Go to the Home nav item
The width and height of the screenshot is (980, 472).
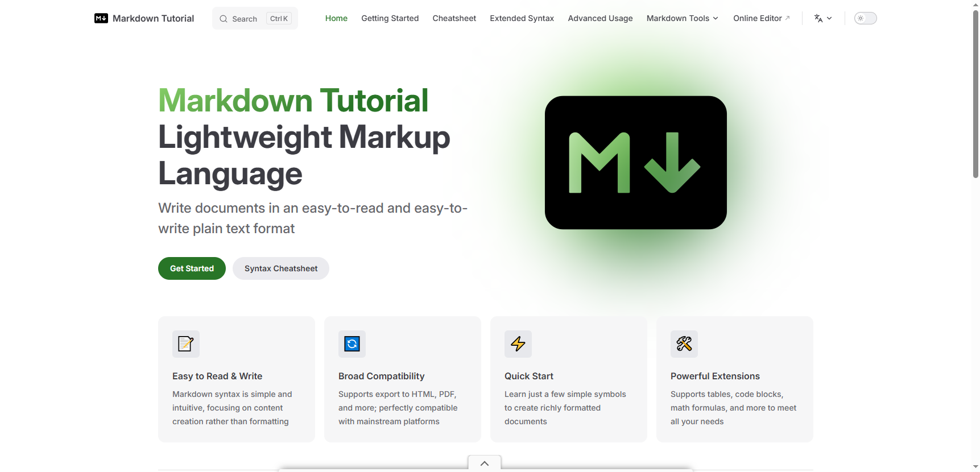coord(336,18)
